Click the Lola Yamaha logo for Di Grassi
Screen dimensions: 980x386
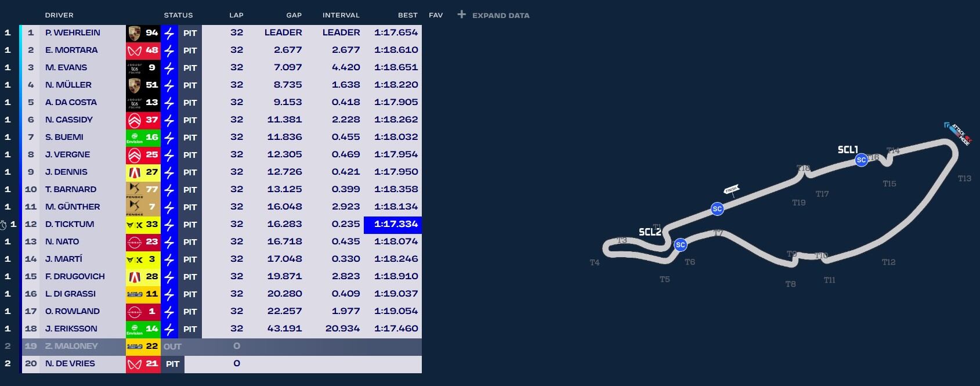click(134, 294)
